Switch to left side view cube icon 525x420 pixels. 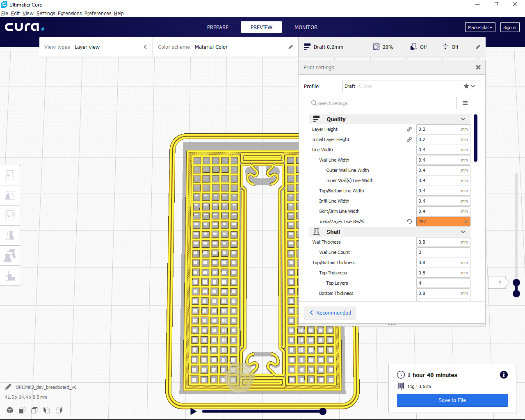47,410
